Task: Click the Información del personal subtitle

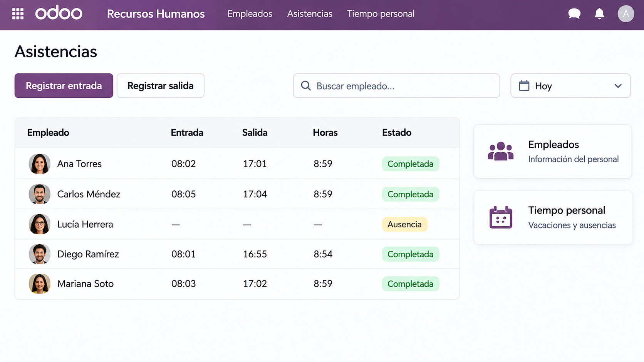Action: pyautogui.click(x=573, y=159)
